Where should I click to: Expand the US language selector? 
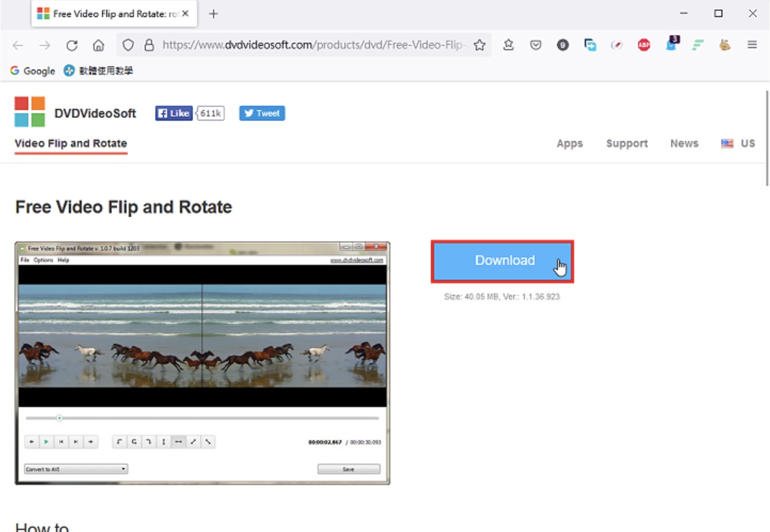click(738, 144)
